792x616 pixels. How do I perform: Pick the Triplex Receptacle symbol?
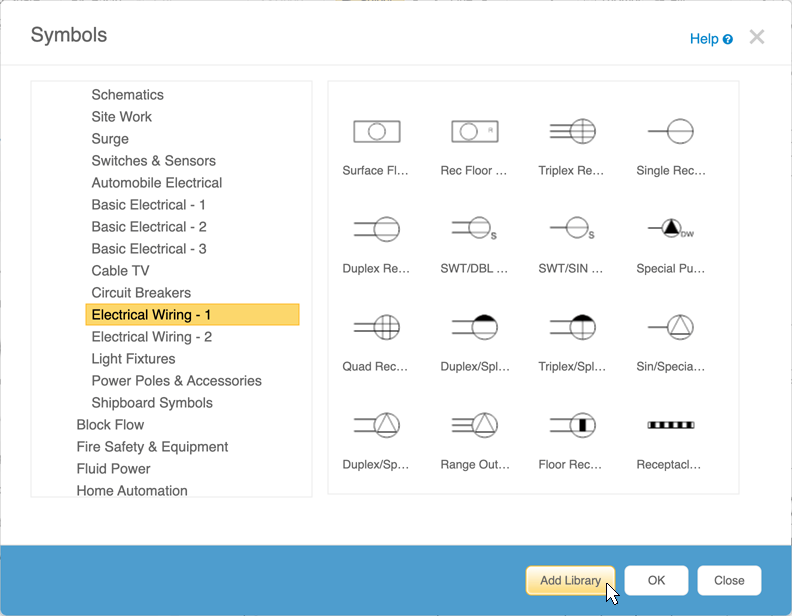572,131
